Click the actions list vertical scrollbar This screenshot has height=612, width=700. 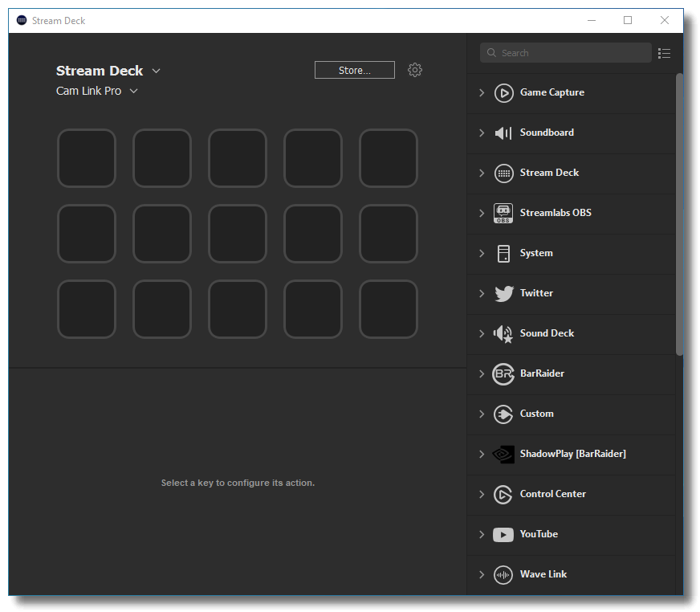(x=679, y=214)
